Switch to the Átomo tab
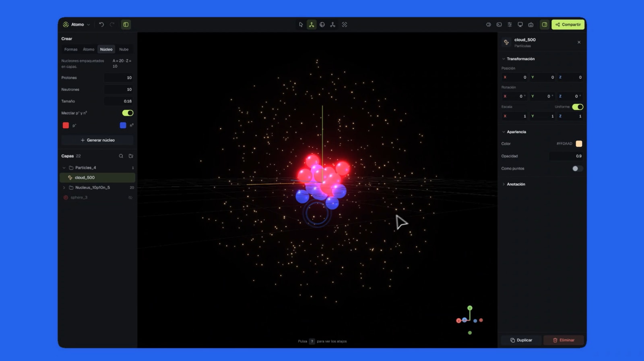Viewport: 644px width, 361px height. point(89,49)
